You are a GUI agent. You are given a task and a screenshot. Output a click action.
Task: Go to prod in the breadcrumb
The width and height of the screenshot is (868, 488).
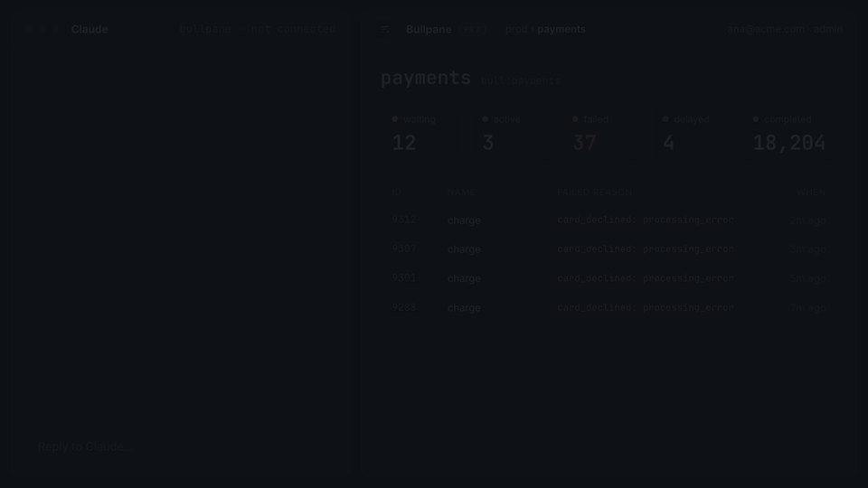[516, 29]
